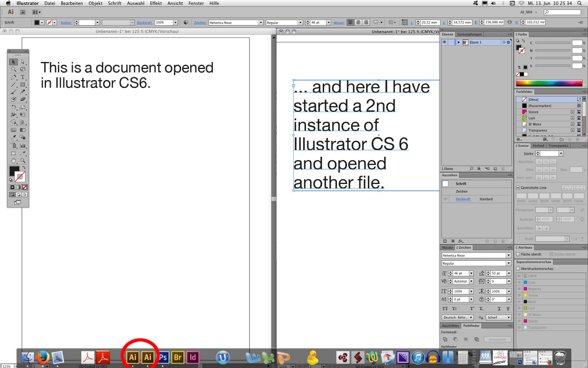The height and width of the screenshot is (368, 588).
Task: Open the Deutsch language dropdown
Action: 471,318
